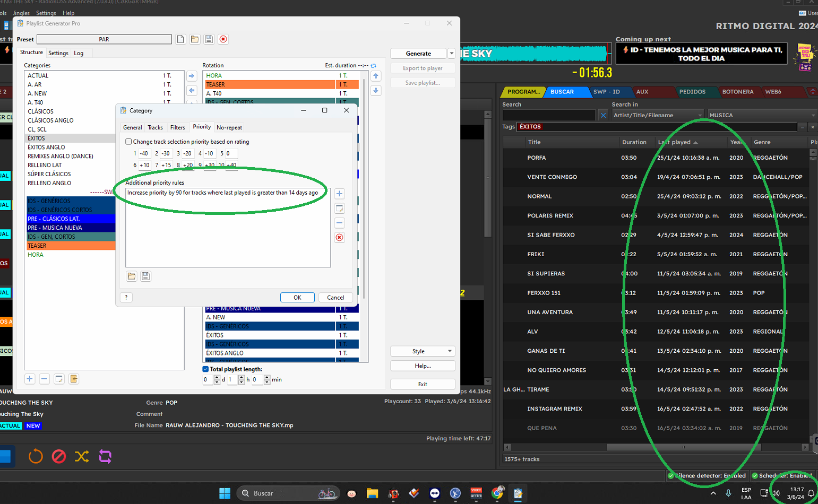Toggle the Scheduler Enabled status indicator

click(782, 476)
